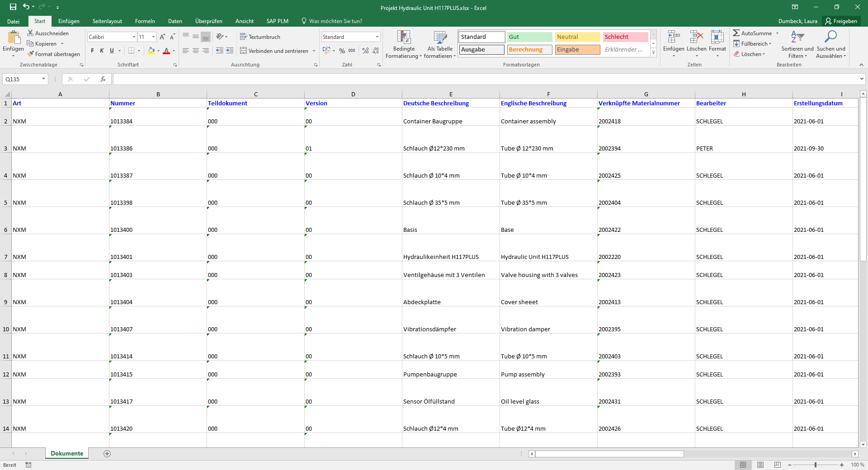Apply the Schlecht cell style

[x=625, y=37]
